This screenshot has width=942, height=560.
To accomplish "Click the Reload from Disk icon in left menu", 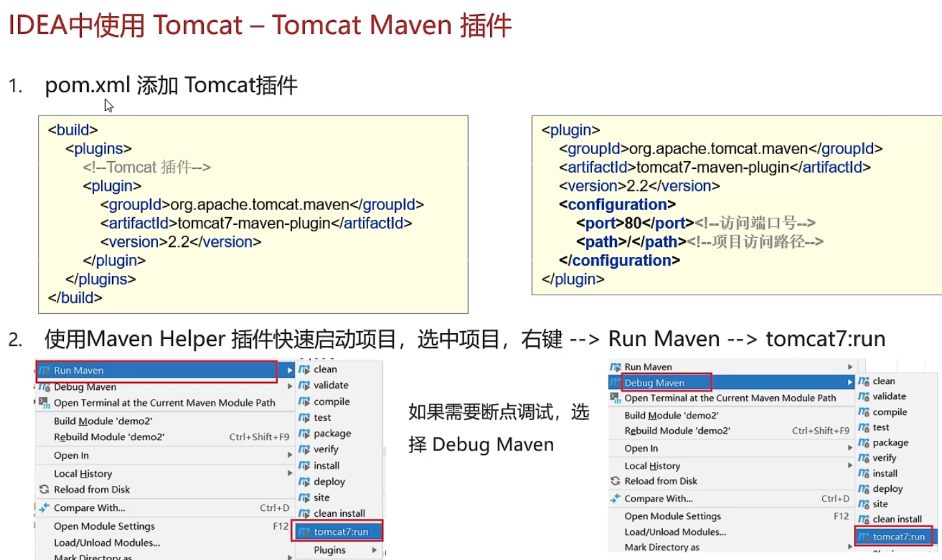I will 44,489.
